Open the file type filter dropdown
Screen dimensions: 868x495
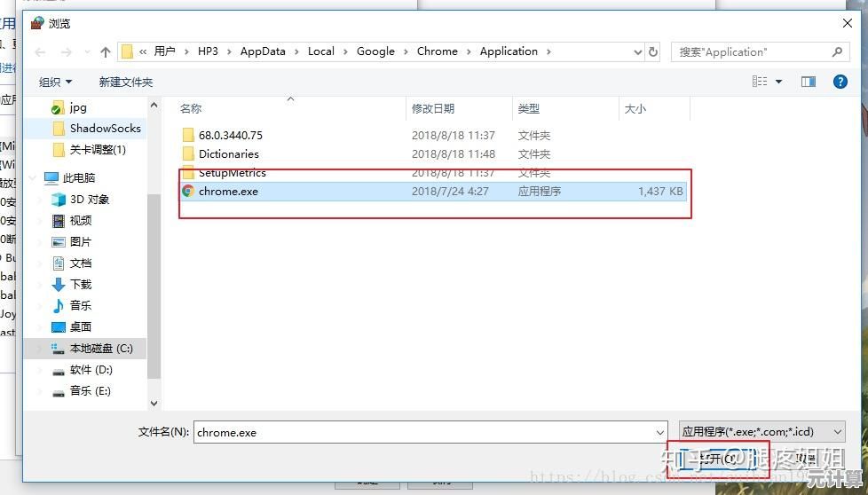pos(761,432)
